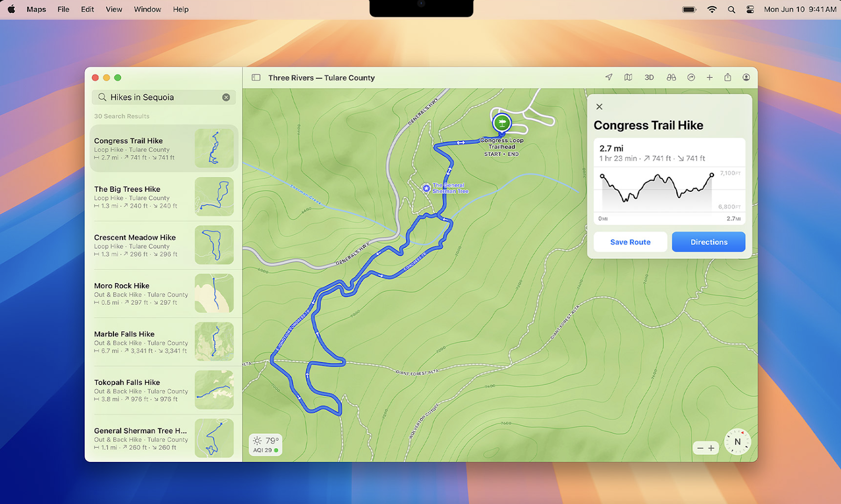Click the compass N control
This screenshot has width=841, height=504.
737,442
